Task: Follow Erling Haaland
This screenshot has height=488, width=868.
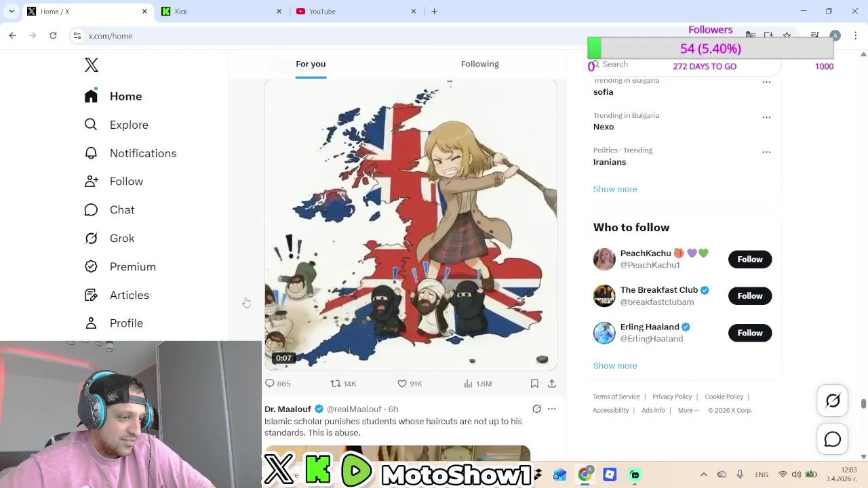Action: (x=750, y=333)
